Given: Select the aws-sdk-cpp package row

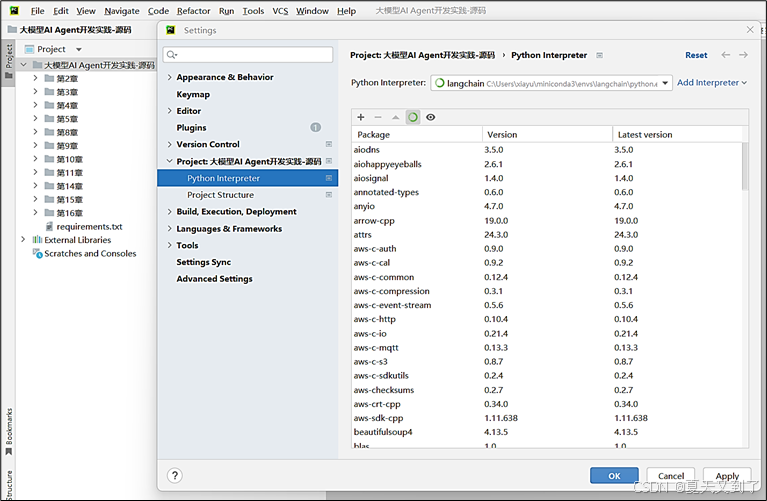Looking at the screenshot, I should point(547,418).
